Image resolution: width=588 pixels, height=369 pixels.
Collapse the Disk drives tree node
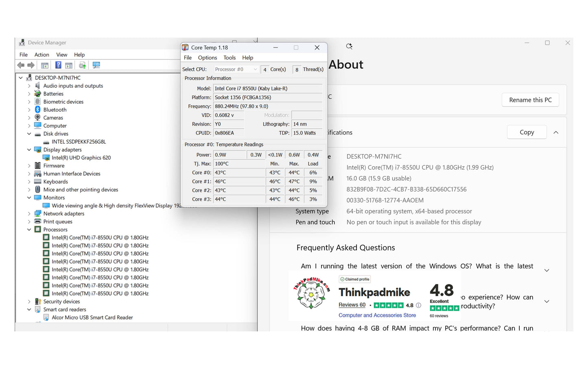click(x=29, y=134)
